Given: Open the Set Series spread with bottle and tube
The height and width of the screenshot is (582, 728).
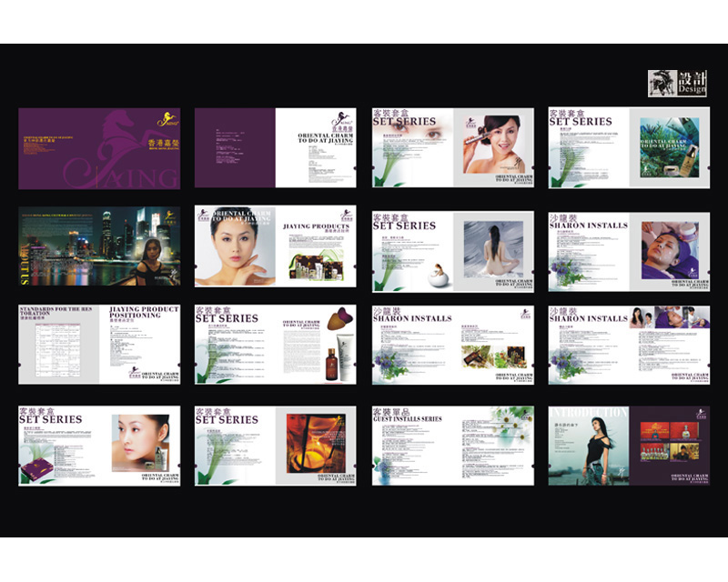Looking at the screenshot, I should tap(276, 345).
